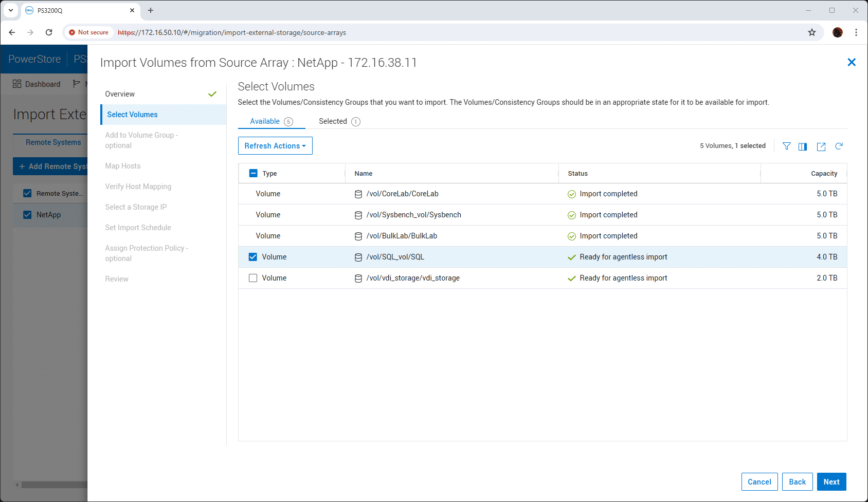The image size is (868, 502).
Task: Open the Map Hosts step
Action: tap(123, 166)
